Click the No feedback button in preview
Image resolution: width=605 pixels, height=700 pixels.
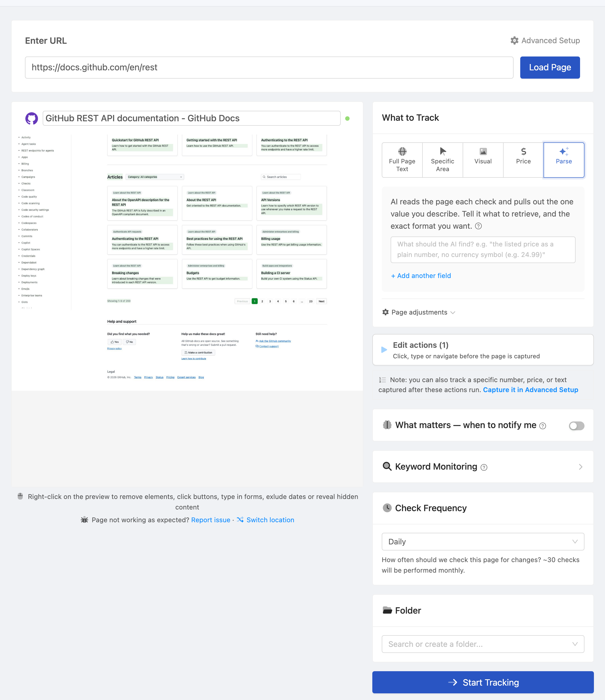(129, 342)
